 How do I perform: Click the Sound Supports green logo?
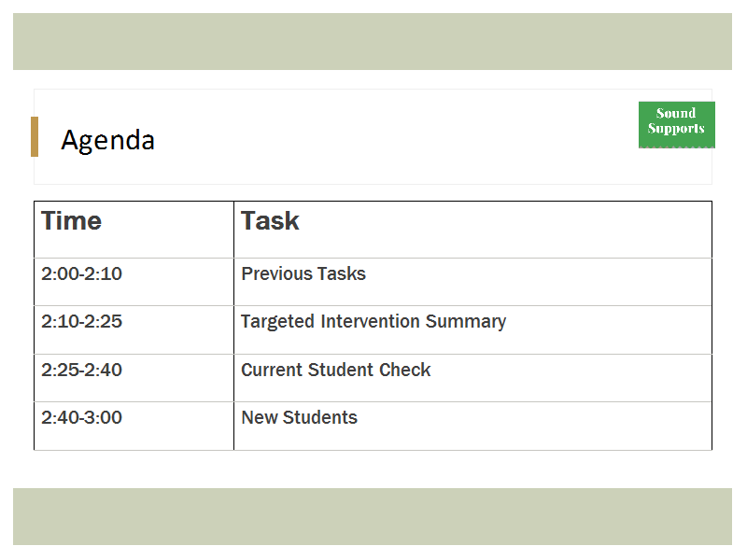click(676, 125)
